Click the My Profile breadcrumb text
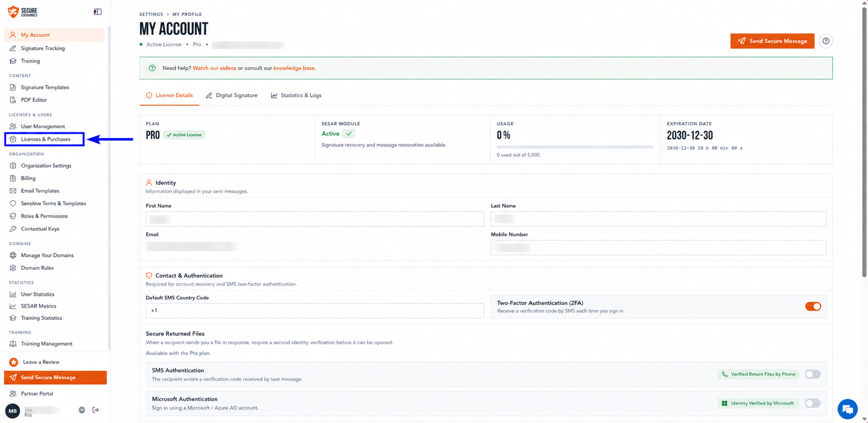 coord(187,15)
